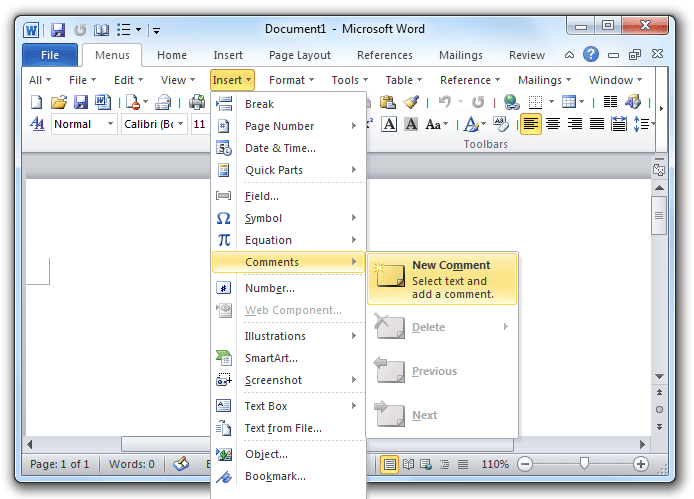Click the New document icon in toolbar
This screenshot has width=694, height=499.
coord(36,102)
